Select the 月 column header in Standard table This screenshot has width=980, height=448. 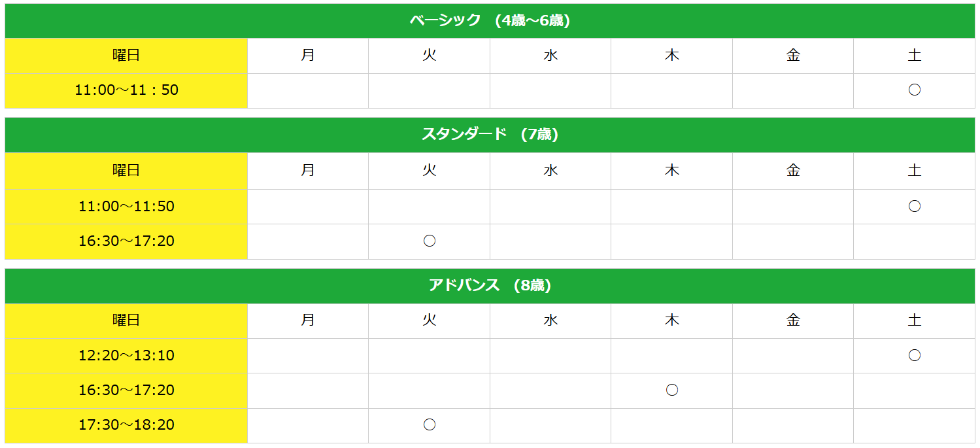[x=308, y=171]
